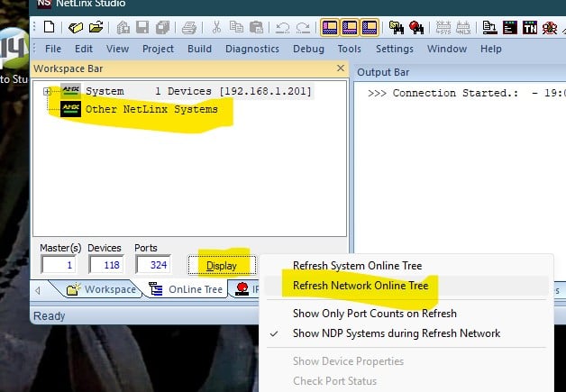
Task: Open the Build menu
Action: point(199,49)
